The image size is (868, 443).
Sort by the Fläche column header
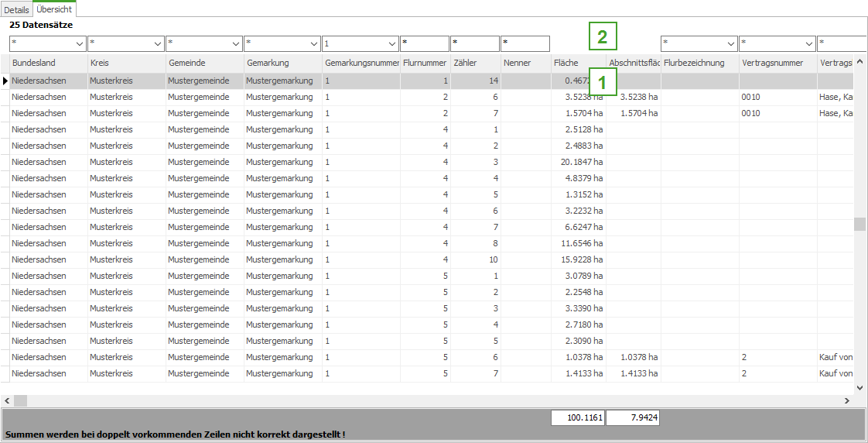578,63
